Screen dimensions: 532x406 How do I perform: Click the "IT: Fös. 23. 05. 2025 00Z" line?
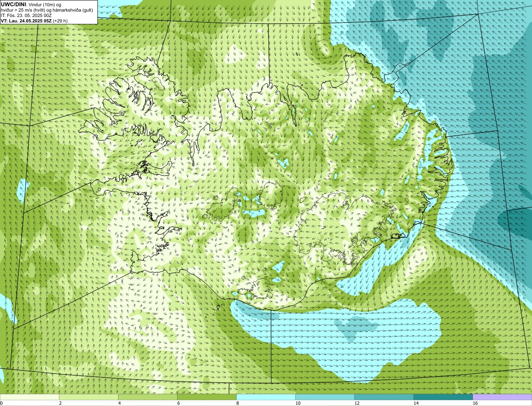(26, 15)
